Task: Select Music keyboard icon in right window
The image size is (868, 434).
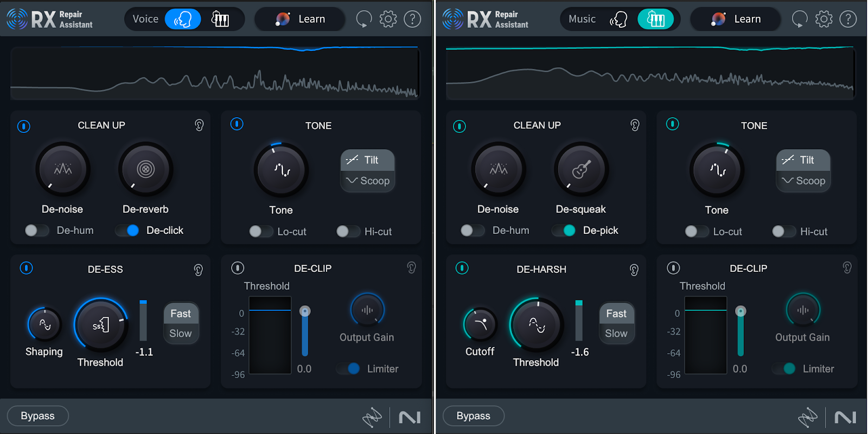Action: coord(655,19)
